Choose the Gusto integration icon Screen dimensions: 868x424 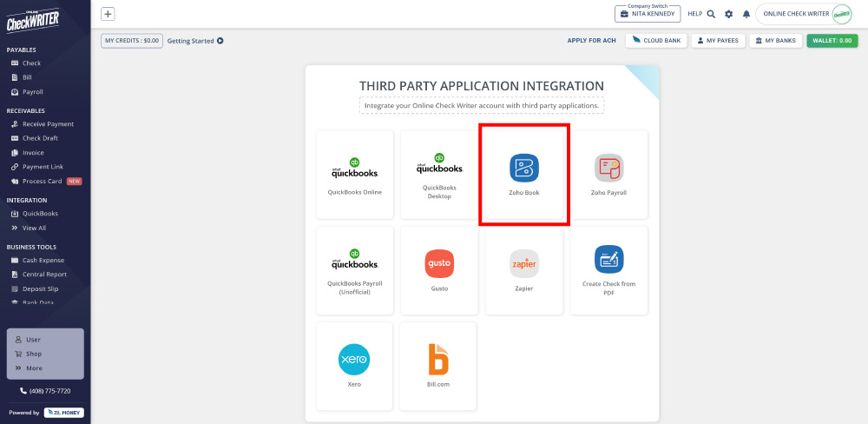click(439, 264)
